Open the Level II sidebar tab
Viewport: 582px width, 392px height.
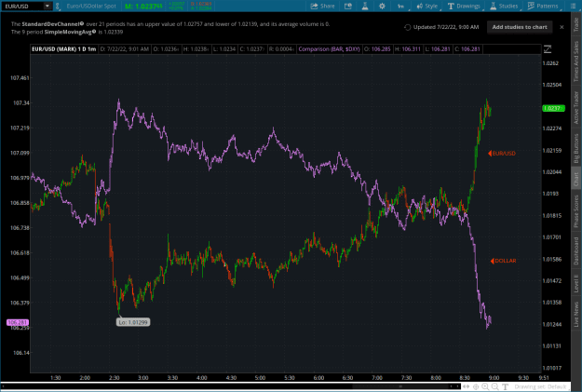pos(576,283)
